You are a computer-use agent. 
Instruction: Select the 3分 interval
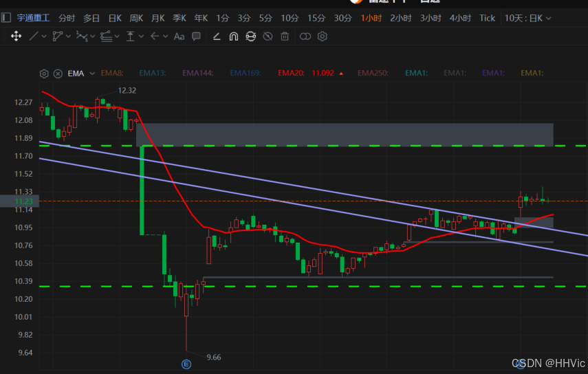point(243,18)
